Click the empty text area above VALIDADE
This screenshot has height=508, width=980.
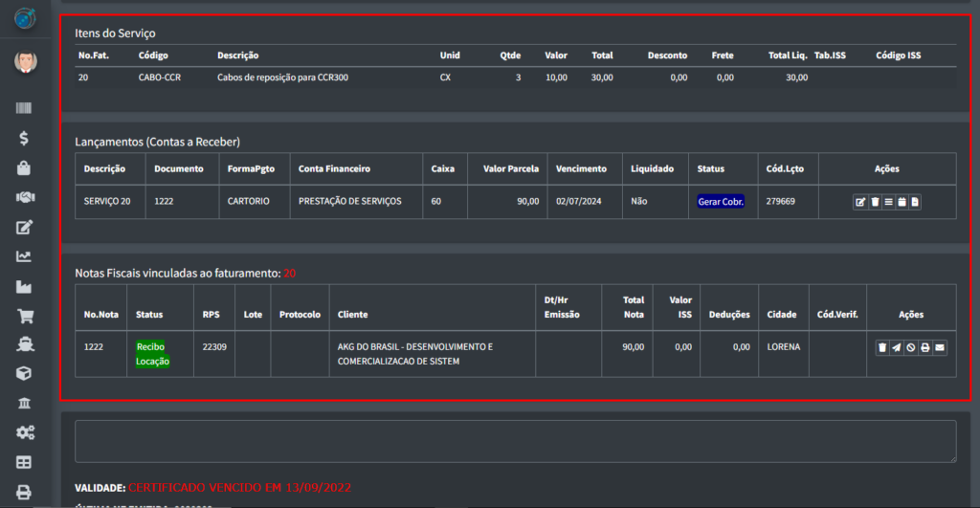[x=515, y=441]
